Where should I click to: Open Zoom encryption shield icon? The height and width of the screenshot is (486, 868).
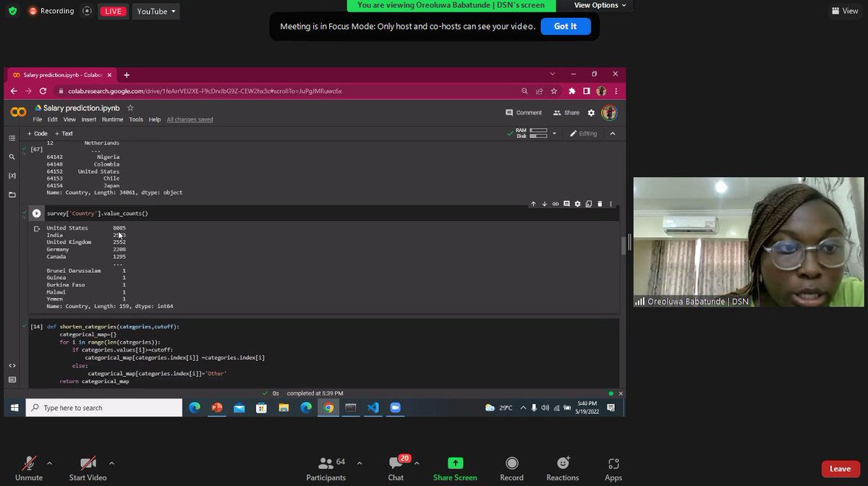pyautogui.click(x=12, y=11)
